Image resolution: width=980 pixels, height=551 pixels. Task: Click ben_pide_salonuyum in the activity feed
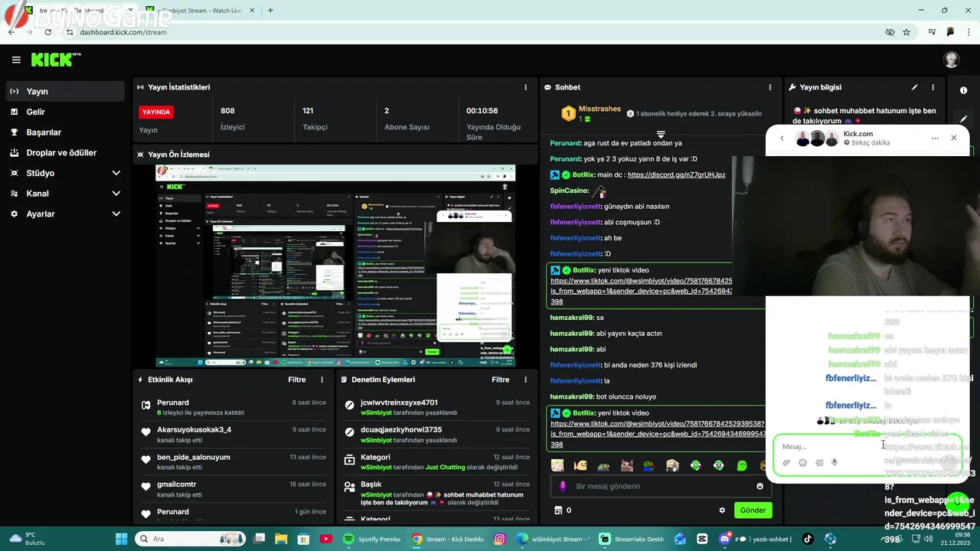click(234, 461)
